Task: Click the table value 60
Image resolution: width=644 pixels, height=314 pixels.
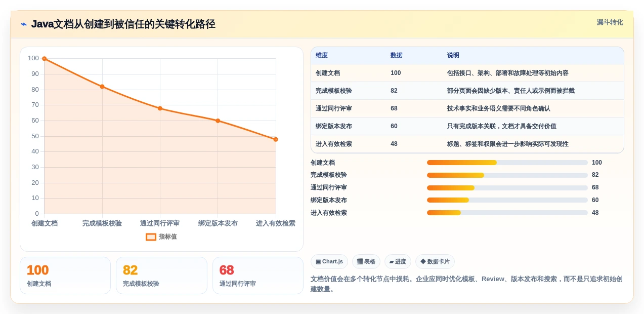Action: pos(394,126)
